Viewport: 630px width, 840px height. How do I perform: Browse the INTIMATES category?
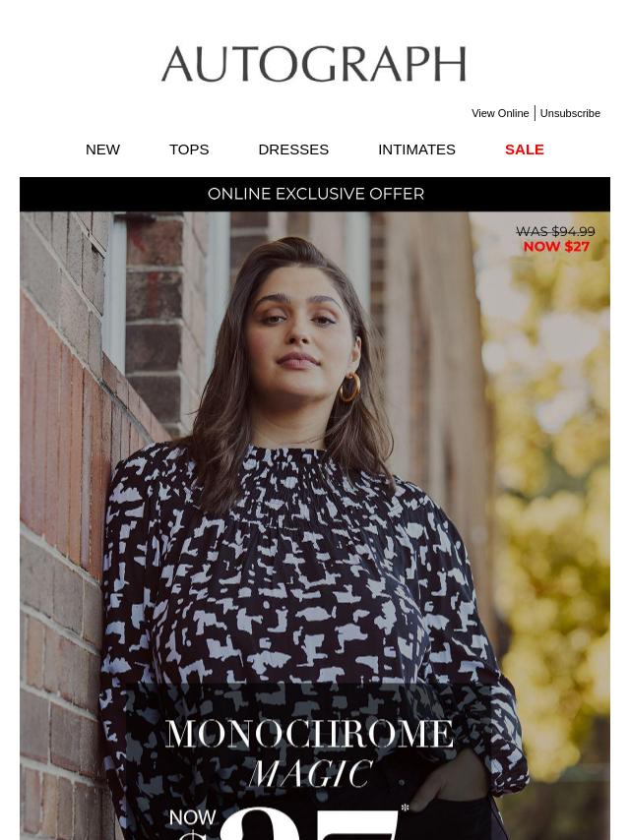416,150
